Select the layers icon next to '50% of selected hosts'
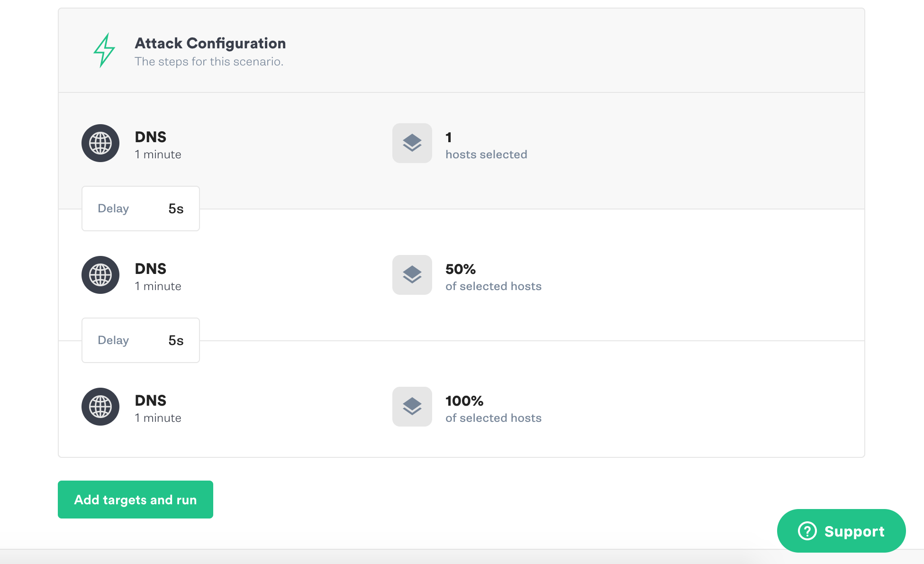 click(x=412, y=275)
